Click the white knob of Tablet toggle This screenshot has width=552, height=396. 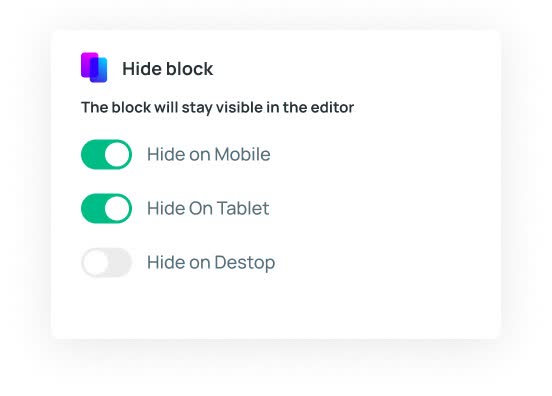117,208
